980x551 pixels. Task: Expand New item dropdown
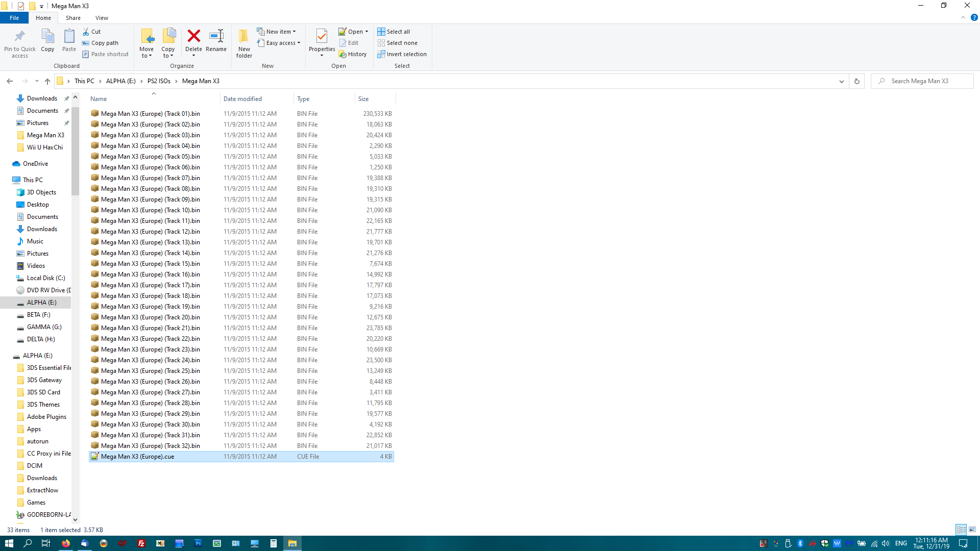pyautogui.click(x=276, y=32)
